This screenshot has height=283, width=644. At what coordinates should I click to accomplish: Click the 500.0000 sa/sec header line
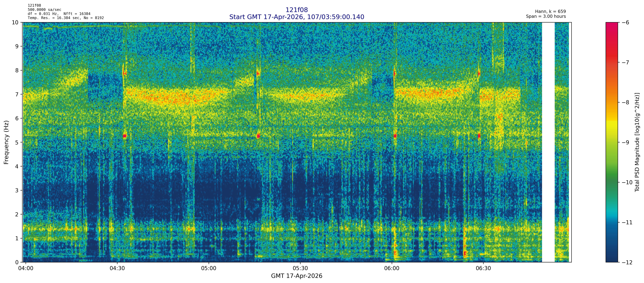(x=44, y=10)
